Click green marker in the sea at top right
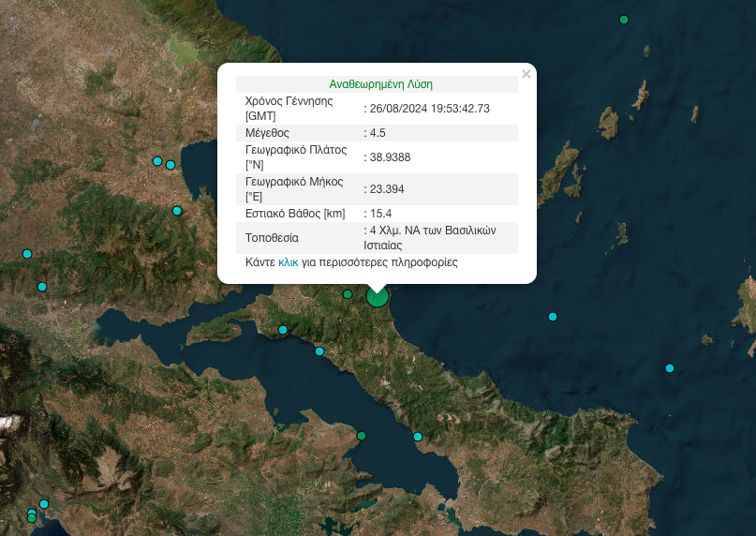The width and height of the screenshot is (756, 536). pos(624,20)
